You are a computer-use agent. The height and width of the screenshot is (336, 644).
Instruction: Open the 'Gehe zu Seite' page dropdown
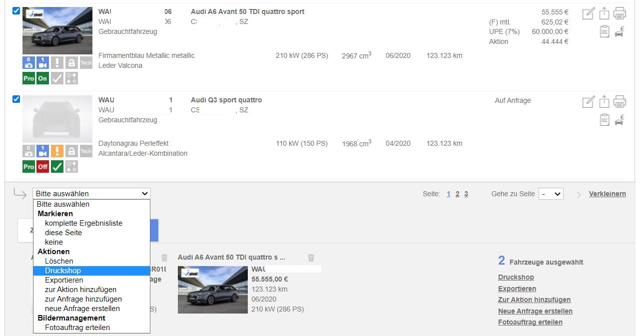coord(551,194)
